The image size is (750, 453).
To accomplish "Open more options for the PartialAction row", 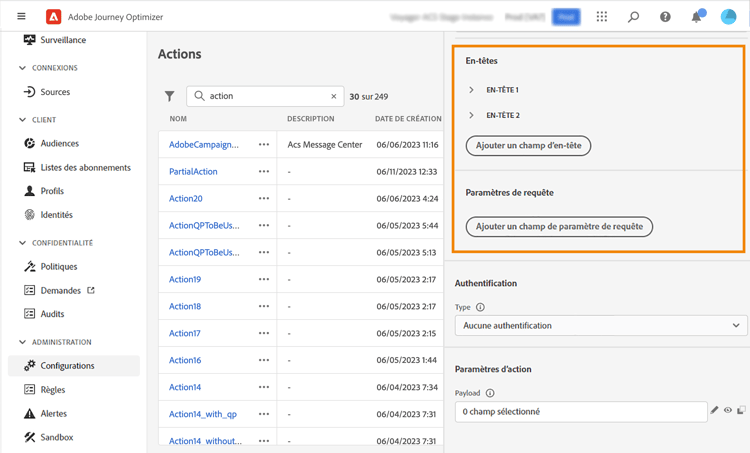I will [x=264, y=171].
